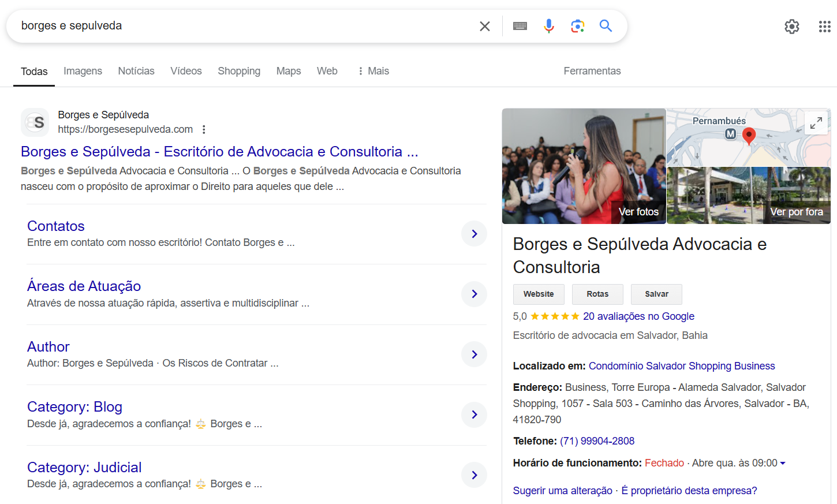Click the Fechado status text
Screen dimensions: 837x504
[x=664, y=463]
